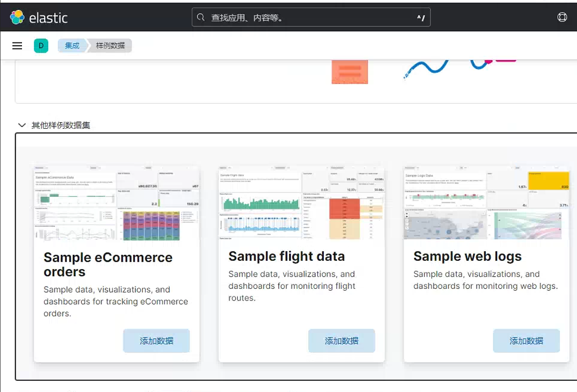
Task: Open the help menu lifebuoy icon
Action: (562, 17)
